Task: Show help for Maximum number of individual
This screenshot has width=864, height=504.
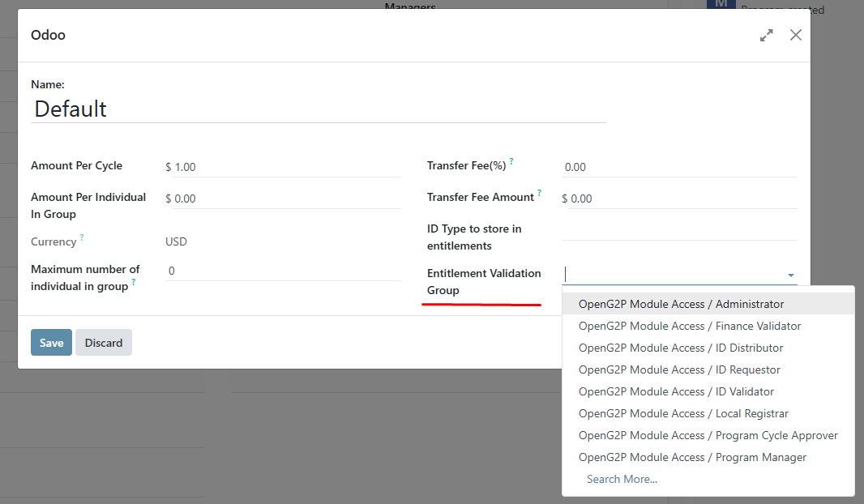Action: (x=134, y=282)
